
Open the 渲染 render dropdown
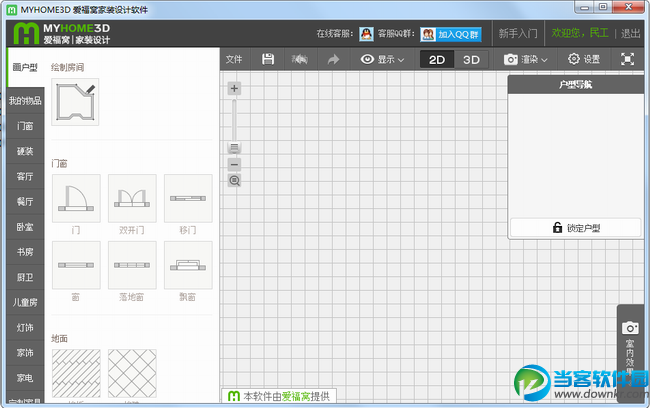525,60
